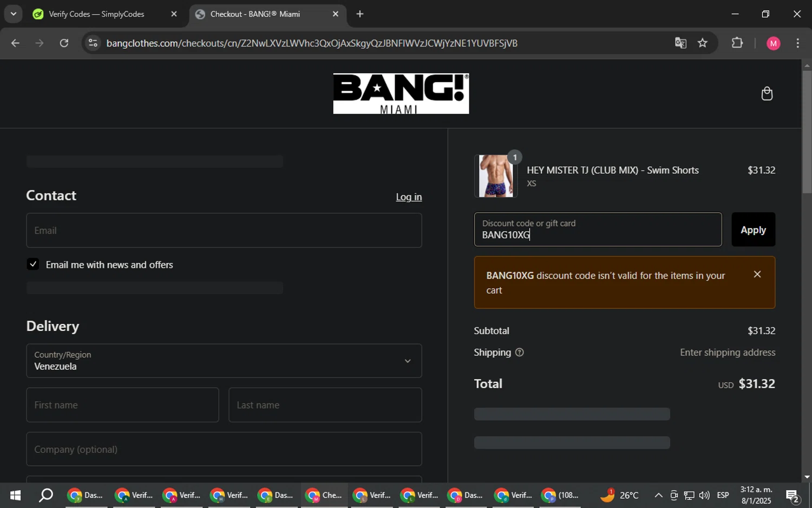The height and width of the screenshot is (508, 812).
Task: Switch the ESP input language indicator
Action: click(723, 495)
